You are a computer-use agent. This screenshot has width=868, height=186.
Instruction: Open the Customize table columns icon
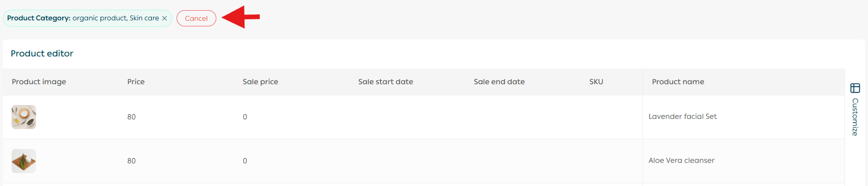(x=855, y=88)
